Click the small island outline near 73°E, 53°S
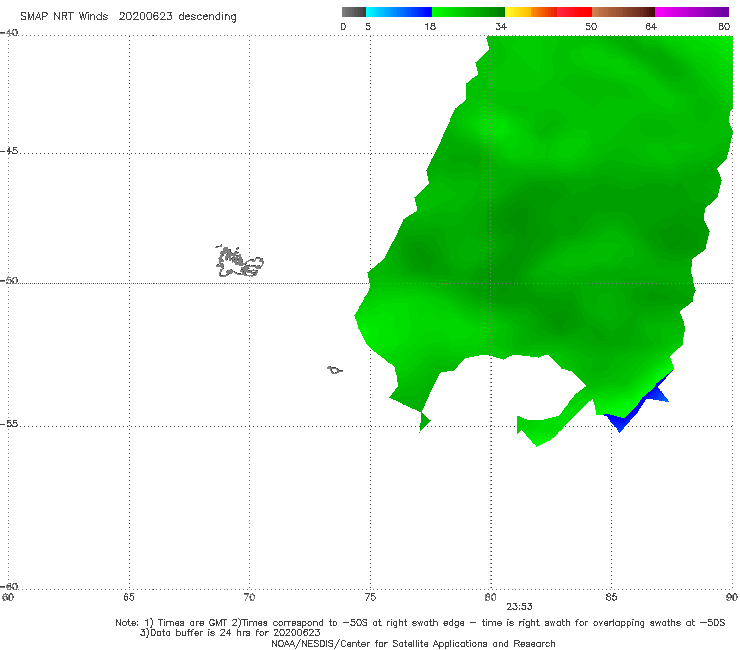This screenshot has height=650, width=740. [335, 370]
